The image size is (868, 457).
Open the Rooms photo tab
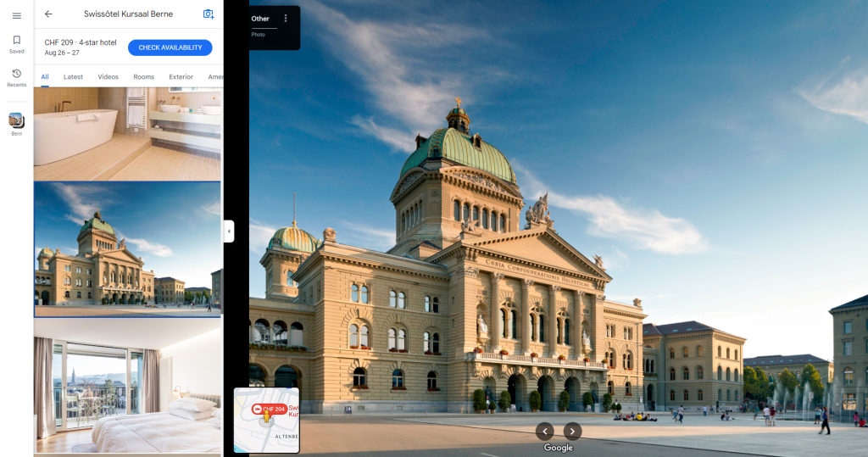[143, 77]
